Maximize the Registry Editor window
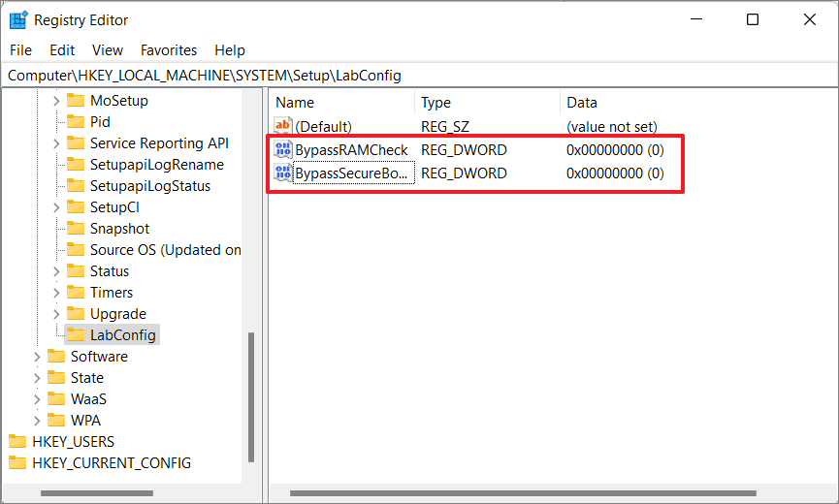Viewport: 839px width, 504px height. [x=753, y=19]
